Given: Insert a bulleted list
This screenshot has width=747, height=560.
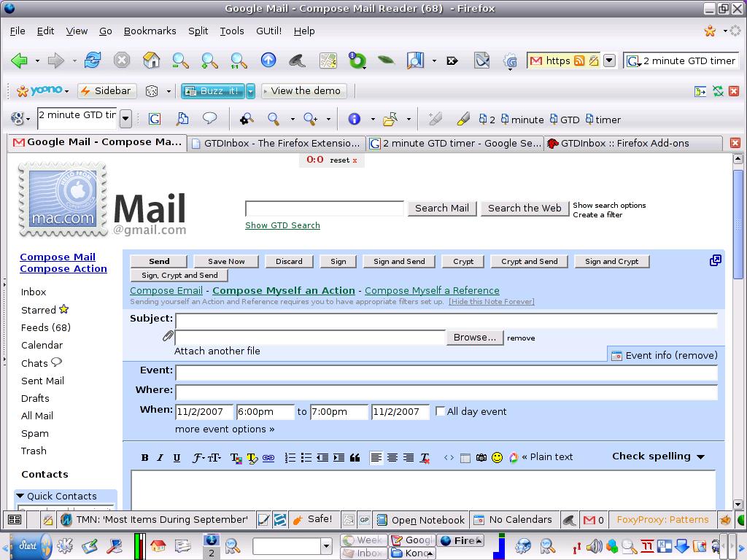Looking at the screenshot, I should (306, 458).
